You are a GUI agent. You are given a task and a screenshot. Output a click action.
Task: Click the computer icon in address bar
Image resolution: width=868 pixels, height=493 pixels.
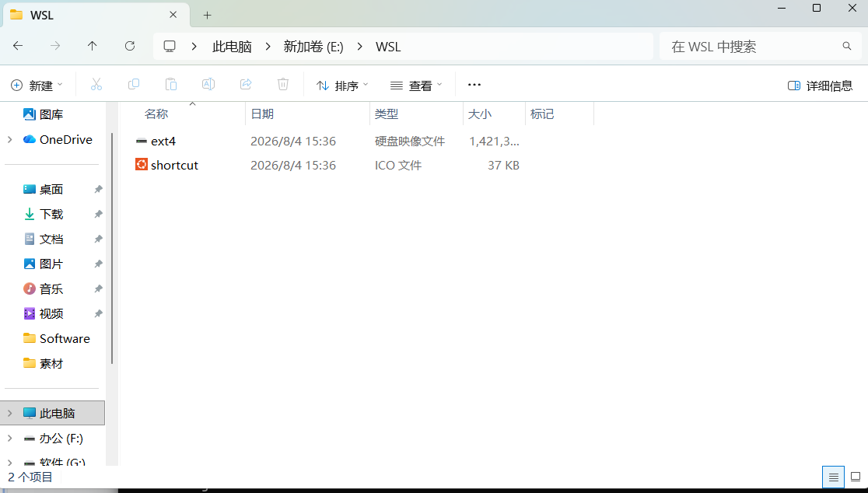pos(170,47)
